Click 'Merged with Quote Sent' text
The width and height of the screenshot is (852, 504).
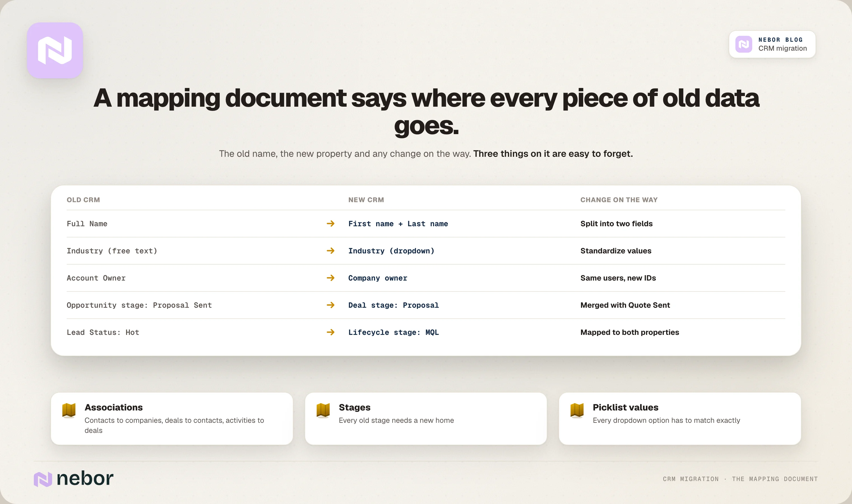tap(625, 305)
